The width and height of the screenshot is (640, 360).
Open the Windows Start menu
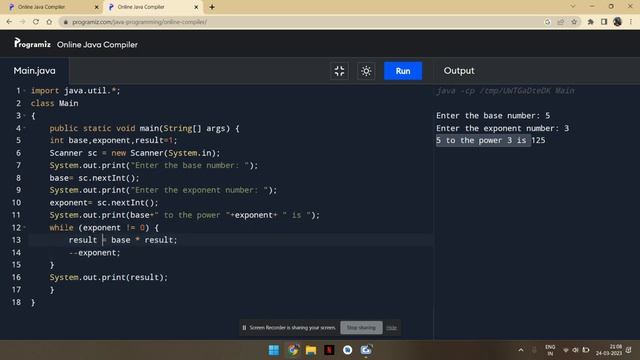pos(274,350)
